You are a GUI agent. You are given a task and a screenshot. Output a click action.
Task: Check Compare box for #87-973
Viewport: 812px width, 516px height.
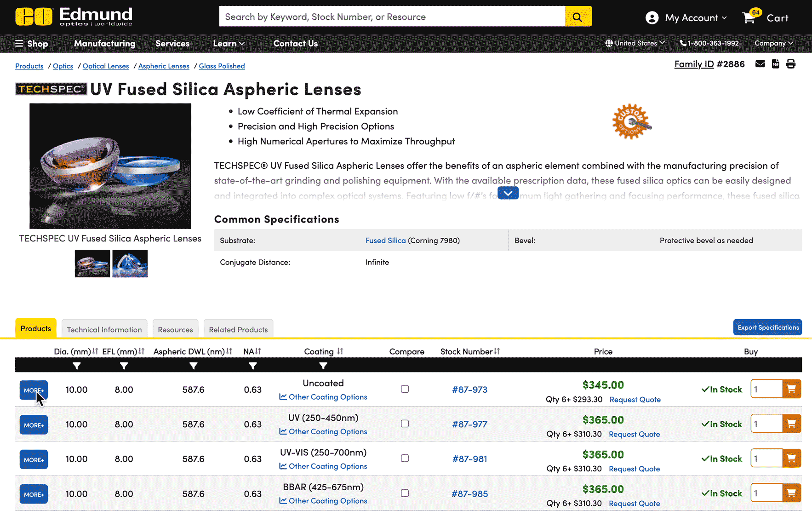[x=405, y=389]
